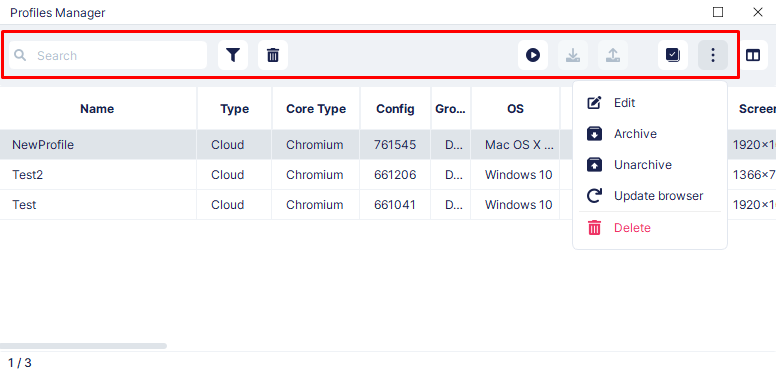
Task: Select the NewProfile row
Action: [388, 144]
